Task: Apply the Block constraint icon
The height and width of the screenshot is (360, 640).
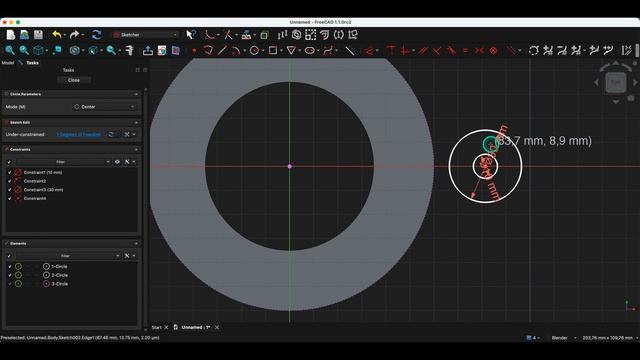Action: click(493, 51)
